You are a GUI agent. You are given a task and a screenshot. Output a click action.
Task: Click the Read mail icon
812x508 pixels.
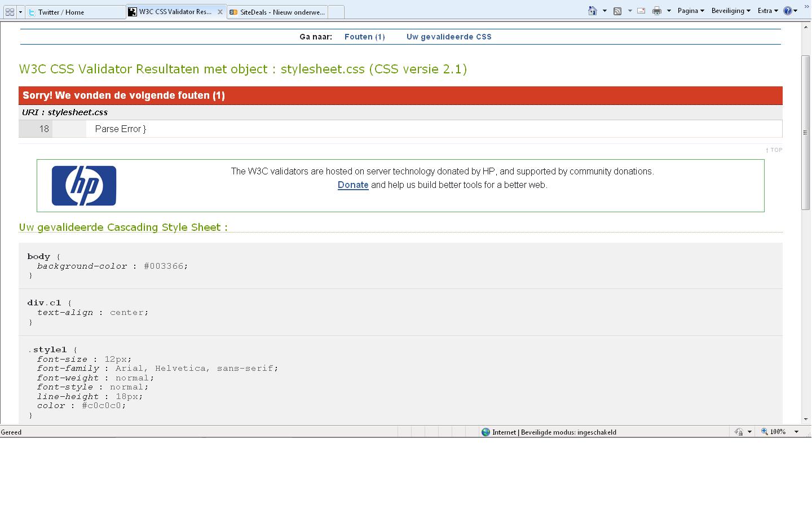(641, 11)
